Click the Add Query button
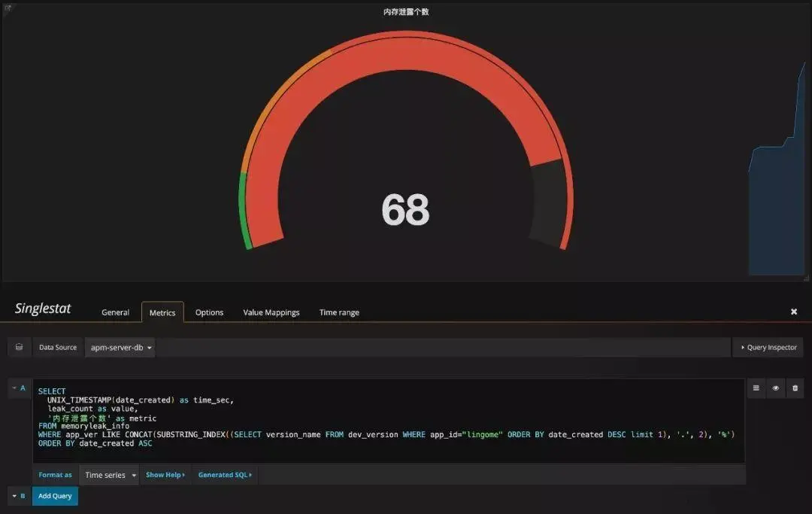 point(55,496)
